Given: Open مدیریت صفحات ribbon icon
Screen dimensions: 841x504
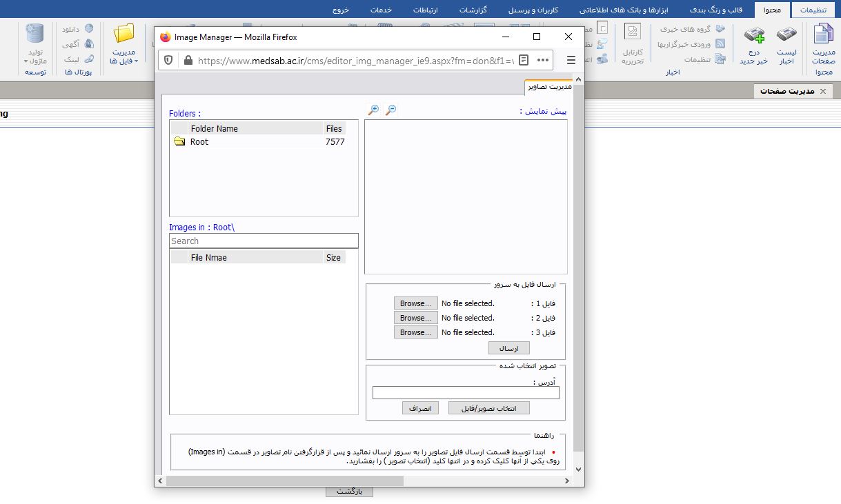Looking at the screenshot, I should pos(823,46).
